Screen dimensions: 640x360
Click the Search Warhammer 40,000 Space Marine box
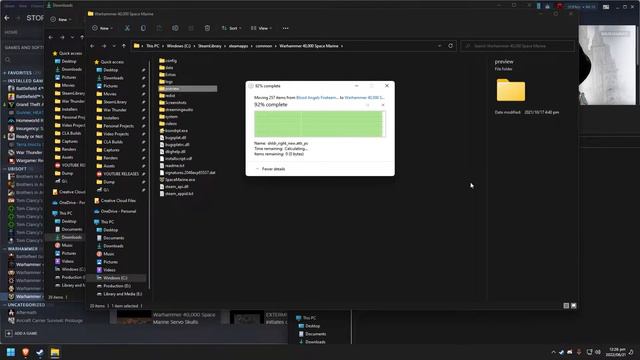click(517, 46)
